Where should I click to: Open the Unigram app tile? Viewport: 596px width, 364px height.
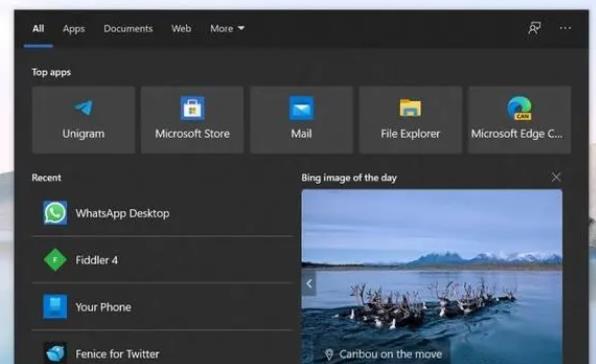84,120
